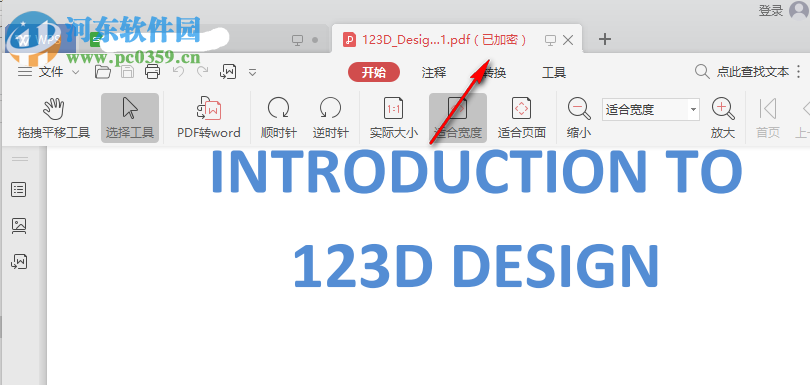Rotate the page clockwise (顺时针)
The image size is (810, 385).
[x=278, y=118]
